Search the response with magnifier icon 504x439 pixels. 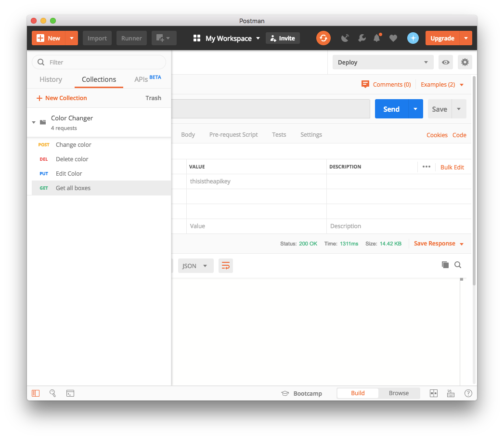point(458,265)
